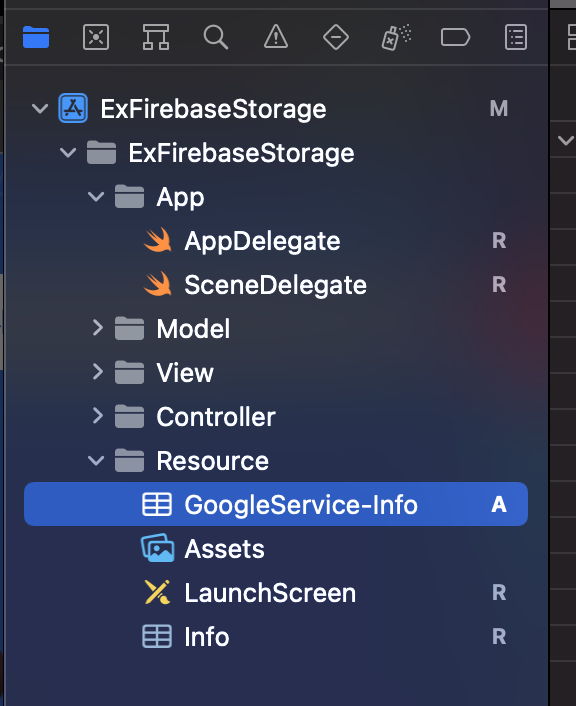Select the Info file name
576x706 pixels.
207,637
